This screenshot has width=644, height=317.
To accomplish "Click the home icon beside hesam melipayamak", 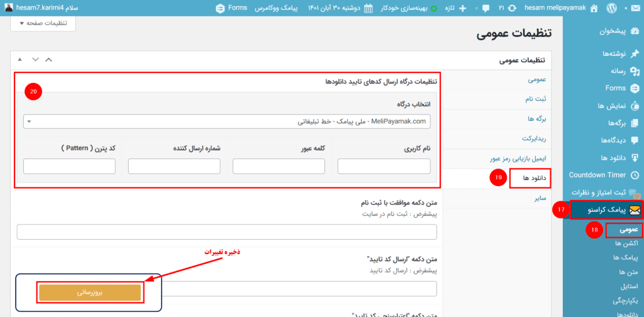I will 594,8.
